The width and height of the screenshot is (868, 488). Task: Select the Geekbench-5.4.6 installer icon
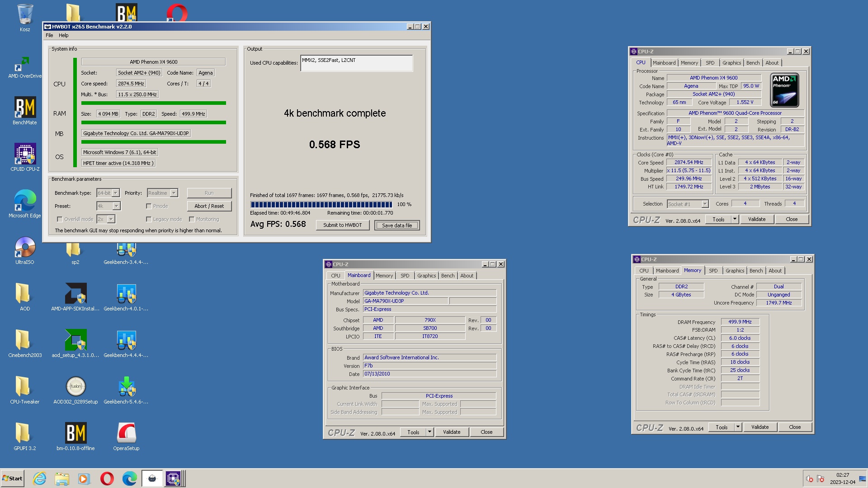pos(126,390)
